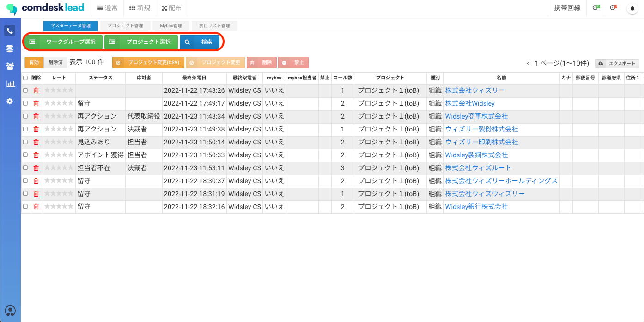Image resolution: width=644 pixels, height=322 pixels.
Task: Open the phone icon in the sidebar
Action: click(10, 31)
